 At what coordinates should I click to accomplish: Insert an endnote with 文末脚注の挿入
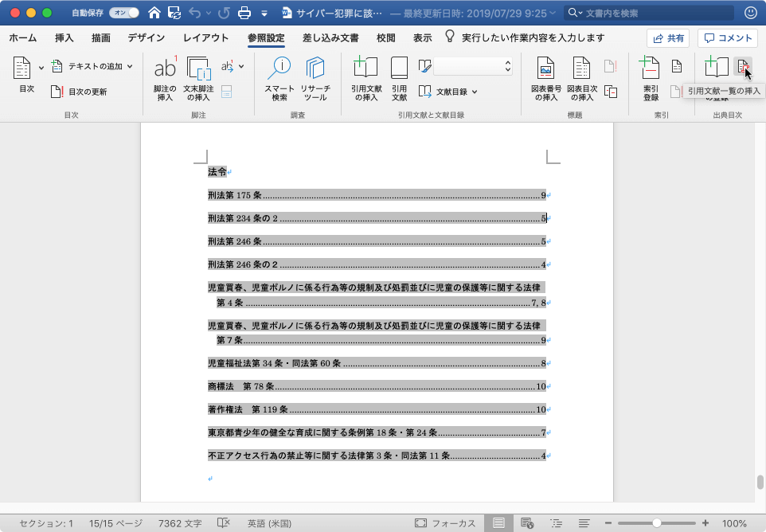(198, 79)
